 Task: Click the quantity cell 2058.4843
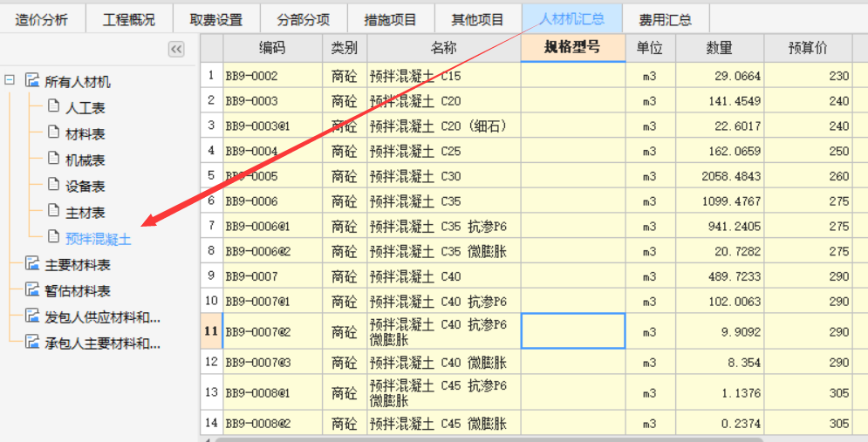click(720, 176)
